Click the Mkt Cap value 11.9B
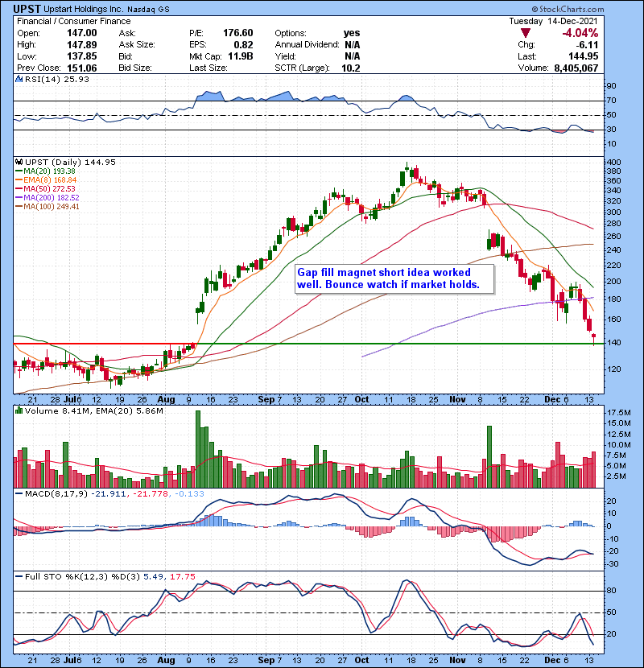 click(241, 56)
